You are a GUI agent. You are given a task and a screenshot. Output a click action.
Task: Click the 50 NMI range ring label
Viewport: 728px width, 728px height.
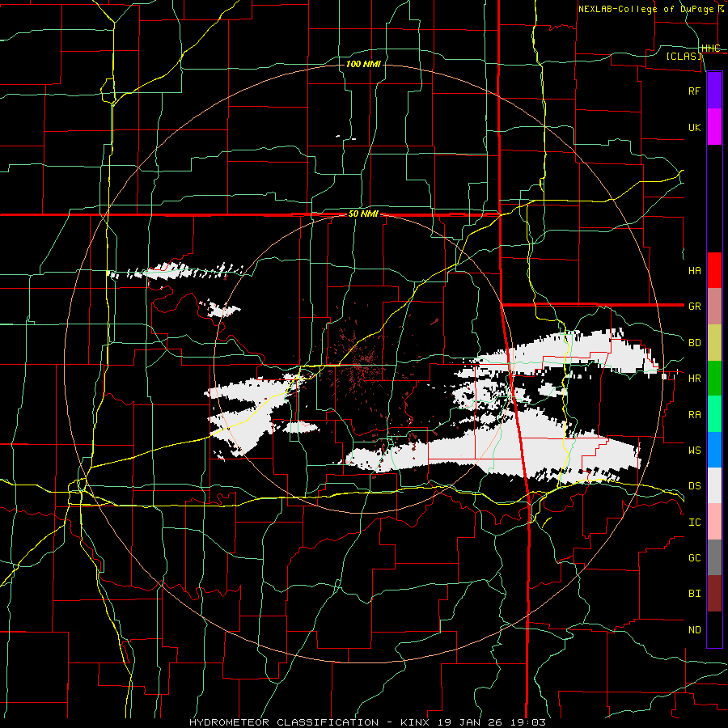363,214
